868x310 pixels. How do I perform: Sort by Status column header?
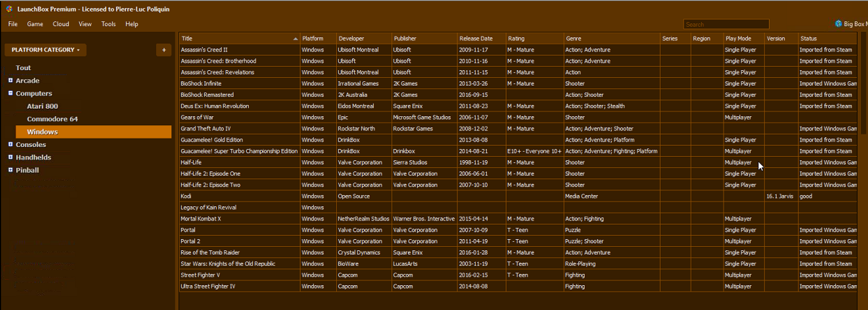point(828,38)
